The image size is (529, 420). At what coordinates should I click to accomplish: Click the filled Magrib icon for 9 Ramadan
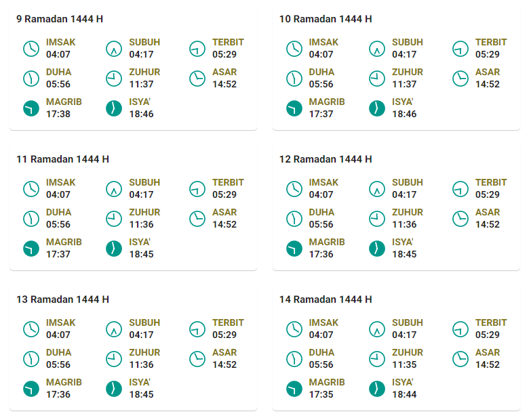pyautogui.click(x=31, y=108)
